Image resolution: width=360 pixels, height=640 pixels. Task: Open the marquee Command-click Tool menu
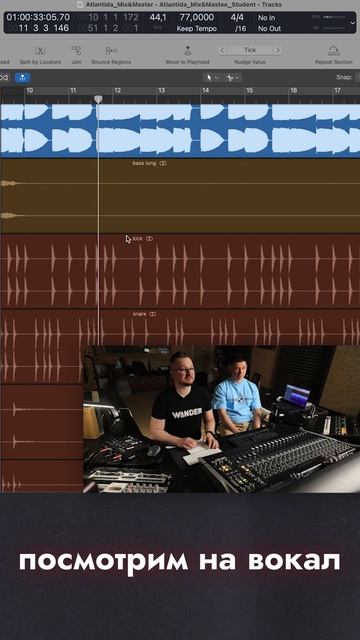pyautogui.click(x=232, y=77)
